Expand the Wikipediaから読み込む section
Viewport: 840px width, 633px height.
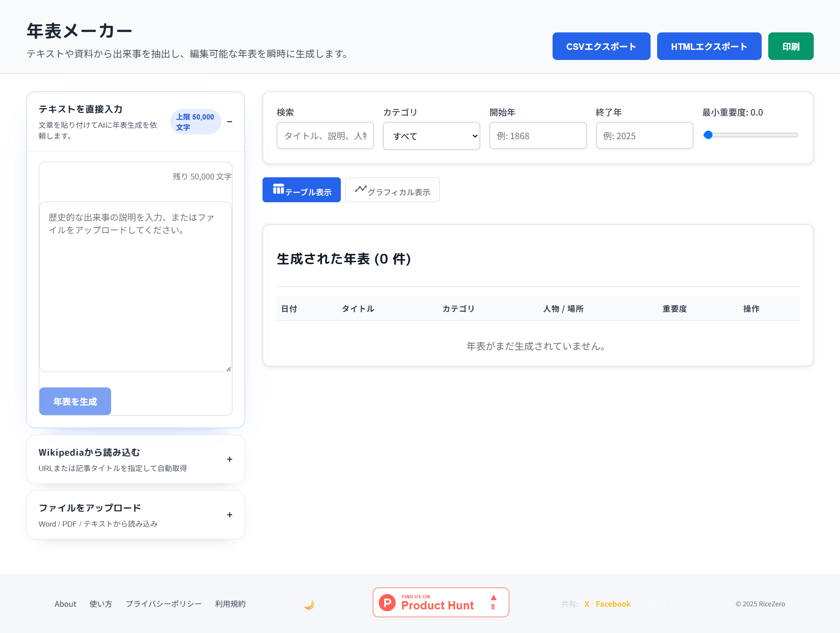pyautogui.click(x=229, y=459)
